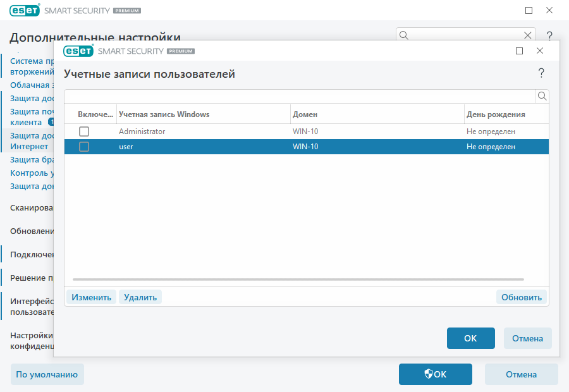Viewport: 569px width, 392px height.
Task: Open Обновление section in sidebar
Action: pyautogui.click(x=32, y=231)
